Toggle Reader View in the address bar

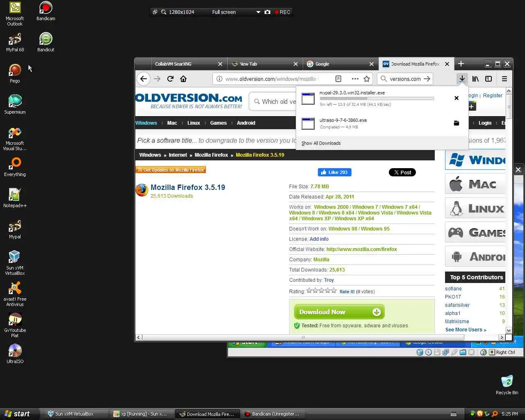338,79
